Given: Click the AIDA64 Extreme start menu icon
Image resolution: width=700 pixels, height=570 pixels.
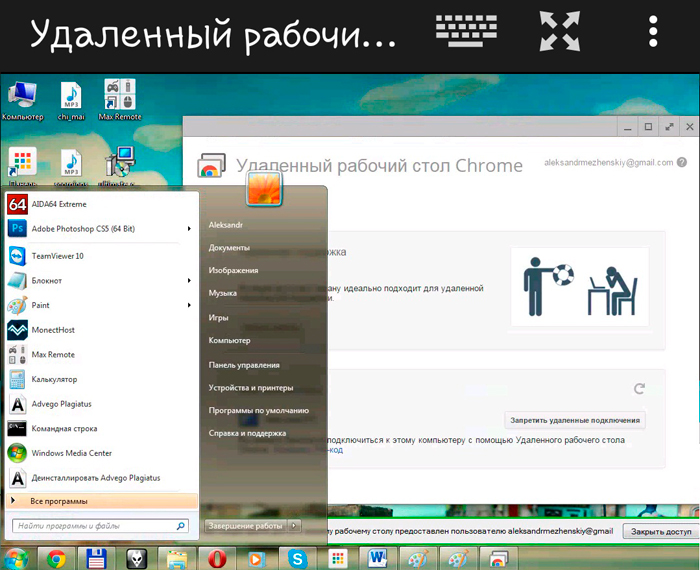Looking at the screenshot, I should (17, 204).
